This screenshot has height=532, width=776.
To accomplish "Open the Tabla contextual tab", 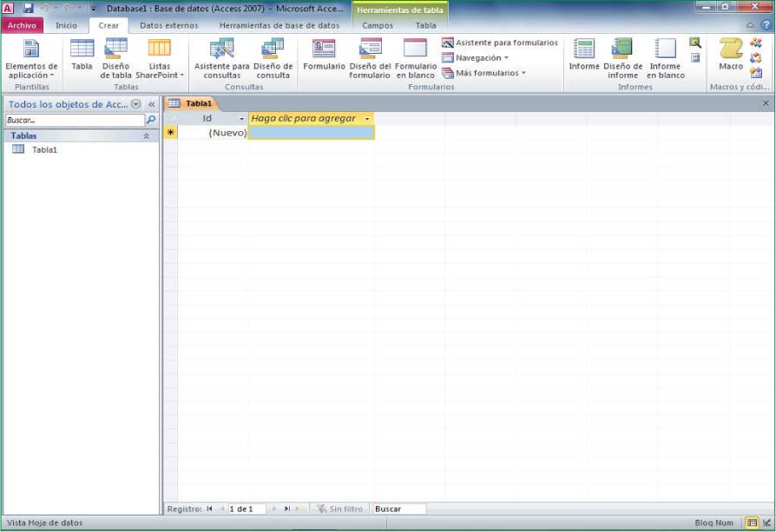I will [x=425, y=25].
